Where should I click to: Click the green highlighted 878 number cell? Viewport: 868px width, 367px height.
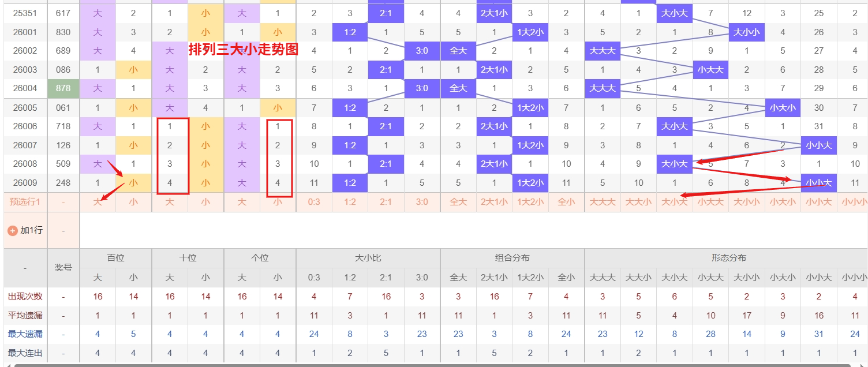point(63,89)
